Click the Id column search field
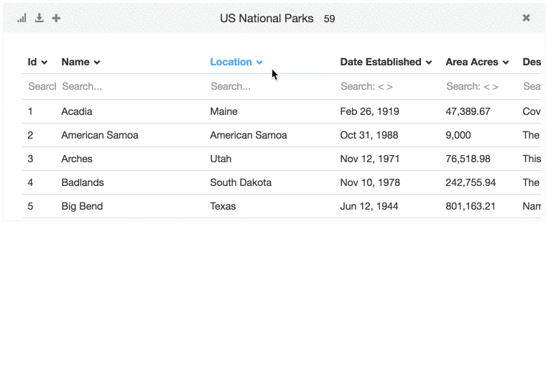This screenshot has height=392, width=546. pos(42,86)
